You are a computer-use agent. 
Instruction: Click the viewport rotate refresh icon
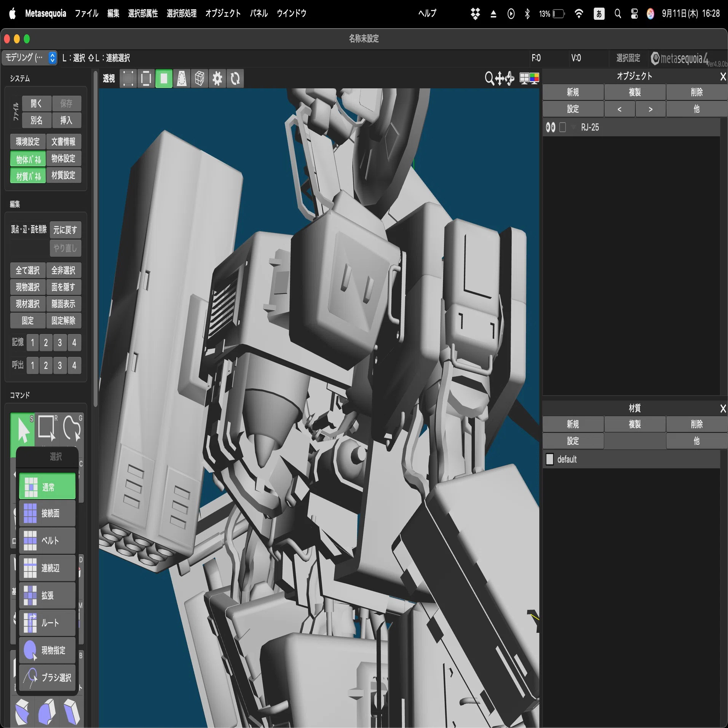click(x=235, y=79)
